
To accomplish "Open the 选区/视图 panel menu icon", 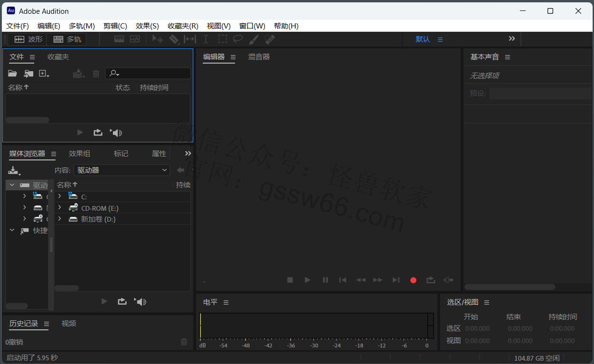I will 487,302.
